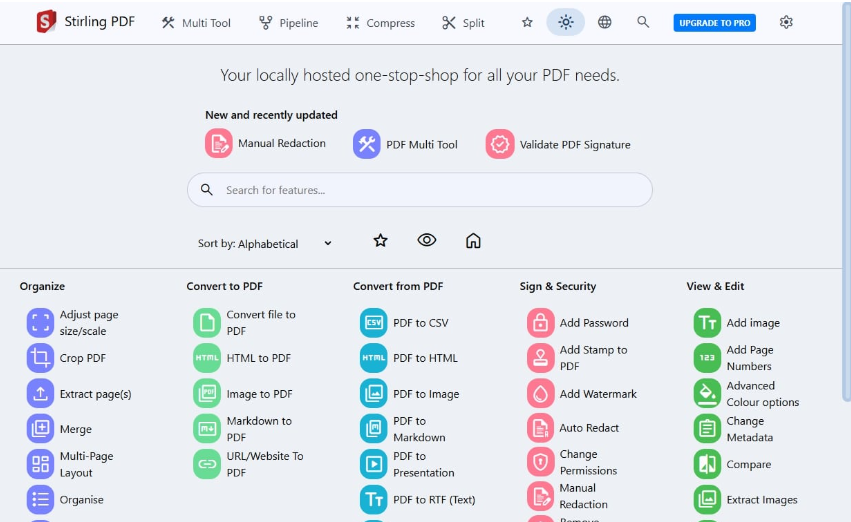Image resolution: width=851 pixels, height=522 pixels.
Task: Expand the Sort by Alphabetical dropdown
Action: point(266,243)
